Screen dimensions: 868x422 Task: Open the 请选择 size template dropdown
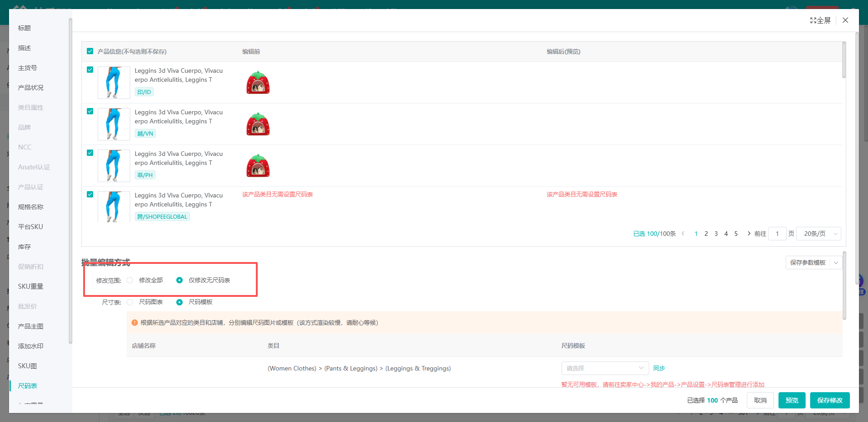tap(605, 368)
